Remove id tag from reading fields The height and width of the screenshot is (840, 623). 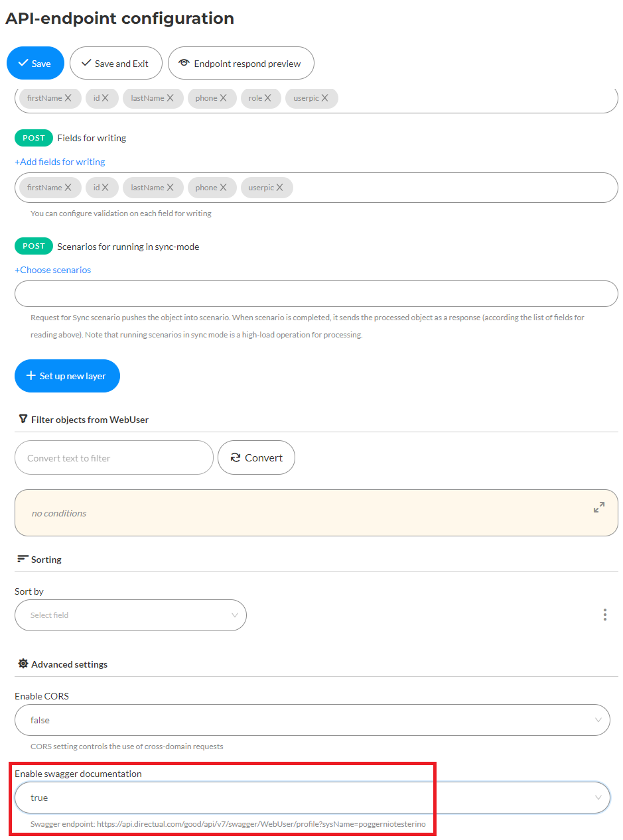105,98
